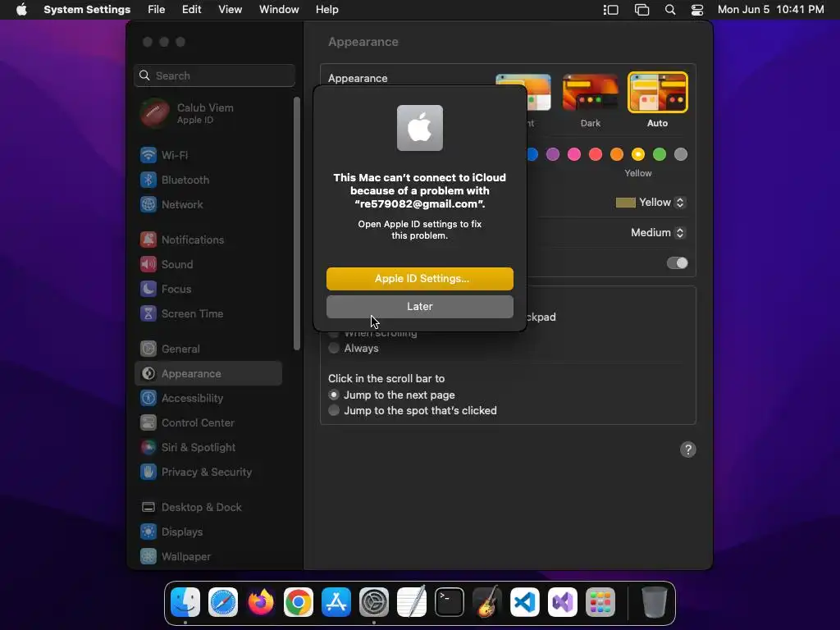Image resolution: width=840 pixels, height=630 pixels.
Task: Open Privacy & Security settings
Action: point(208,472)
